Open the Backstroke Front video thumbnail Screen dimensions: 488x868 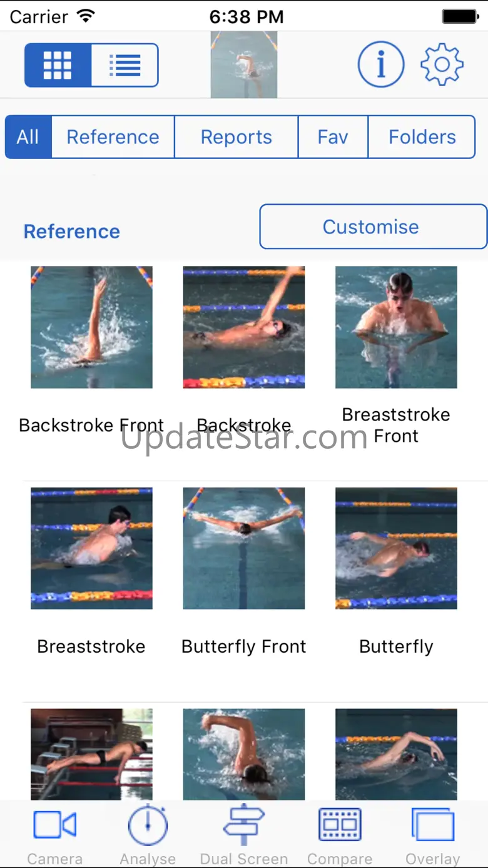pos(91,327)
